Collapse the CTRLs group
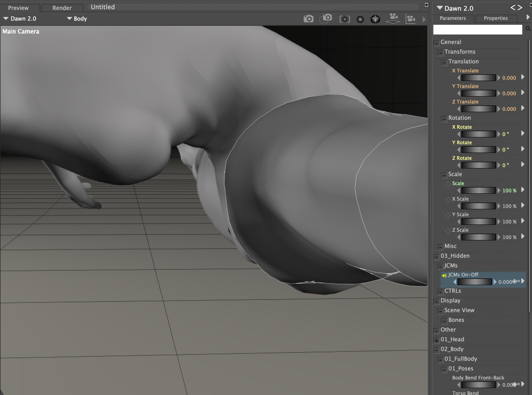Image resolution: width=532 pixels, height=395 pixels. [440, 292]
